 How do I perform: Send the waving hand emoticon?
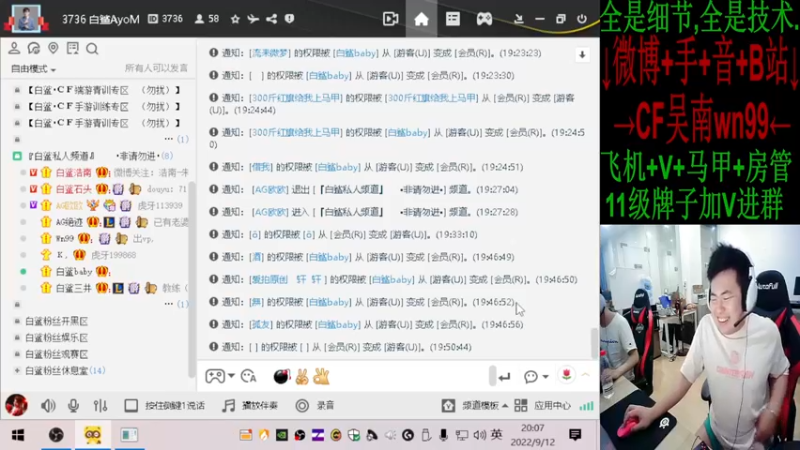pyautogui.click(x=321, y=377)
